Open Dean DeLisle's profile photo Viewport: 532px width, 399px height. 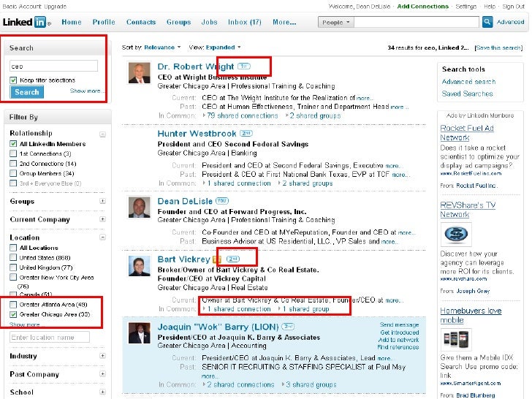[x=139, y=207]
